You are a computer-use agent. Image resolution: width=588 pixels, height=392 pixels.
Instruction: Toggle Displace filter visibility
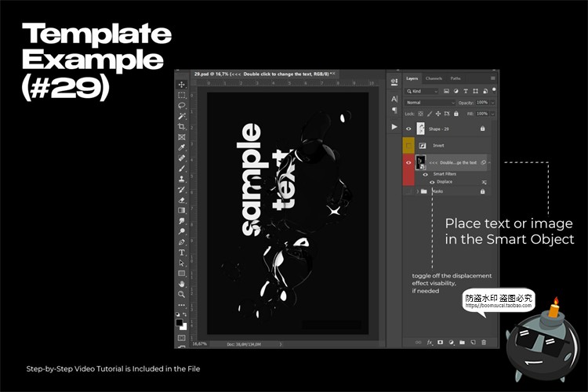click(432, 182)
